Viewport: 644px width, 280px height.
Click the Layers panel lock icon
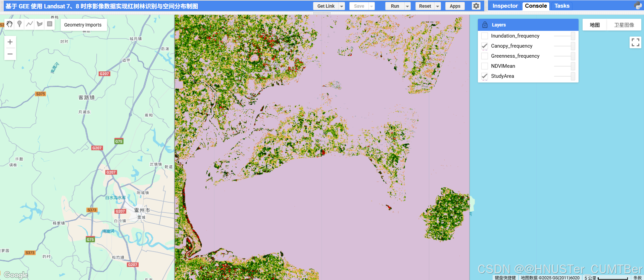coord(485,25)
